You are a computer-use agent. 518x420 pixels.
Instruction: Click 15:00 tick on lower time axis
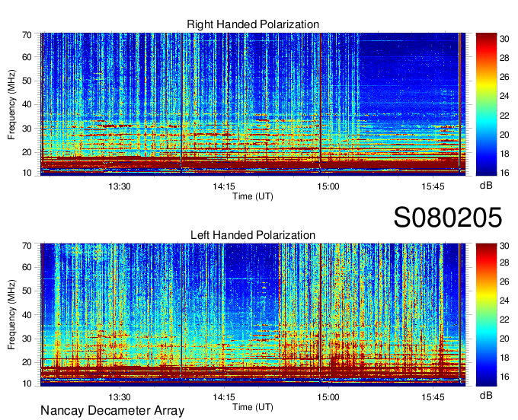point(328,397)
